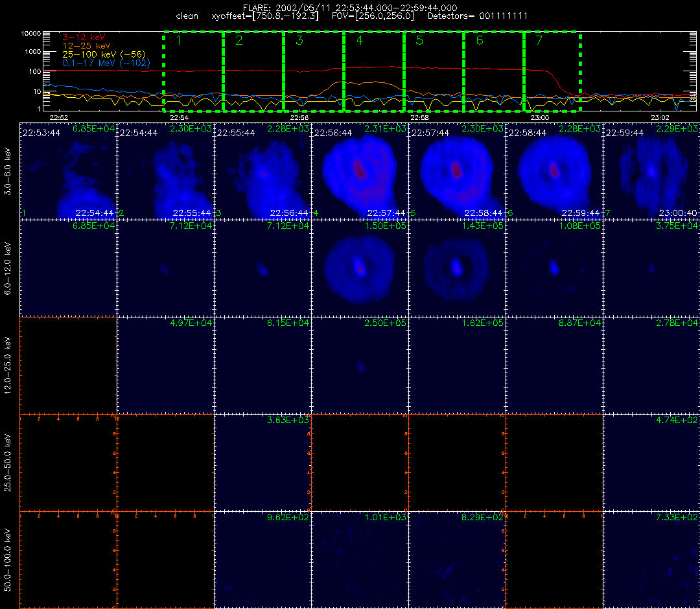Click the "50.0-100.0 keV" row label
This screenshot has height=609, width=700.
click(8, 560)
